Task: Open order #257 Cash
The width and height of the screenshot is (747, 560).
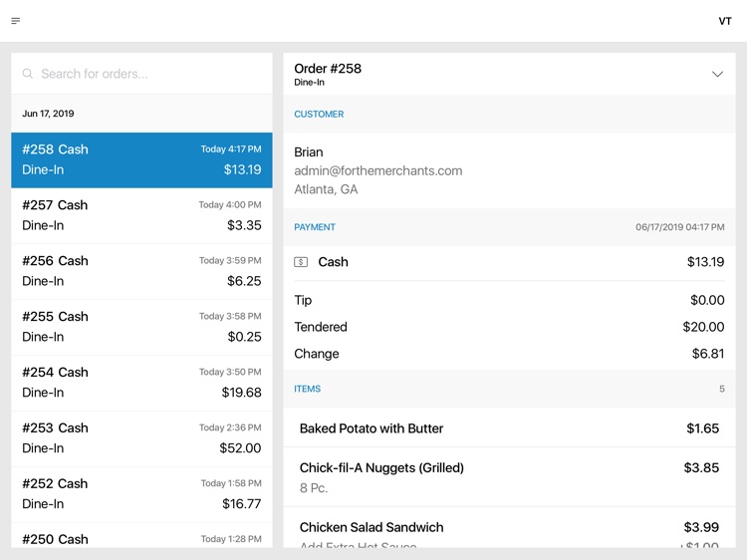Action: coord(142,215)
